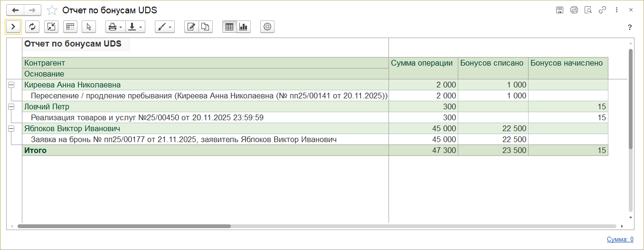644x250 pixels.
Task: Click the copy documents toolbar icon
Action: 206,27
